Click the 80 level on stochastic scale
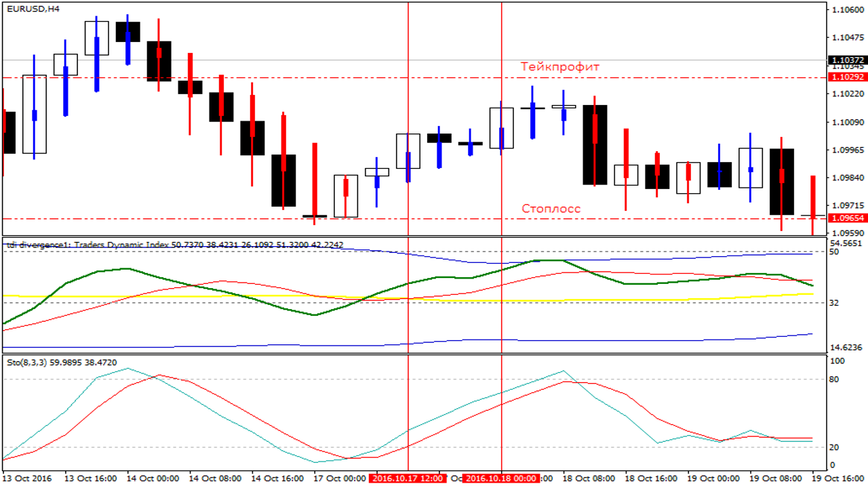Image resolution: width=868 pixels, height=488 pixels. click(835, 379)
